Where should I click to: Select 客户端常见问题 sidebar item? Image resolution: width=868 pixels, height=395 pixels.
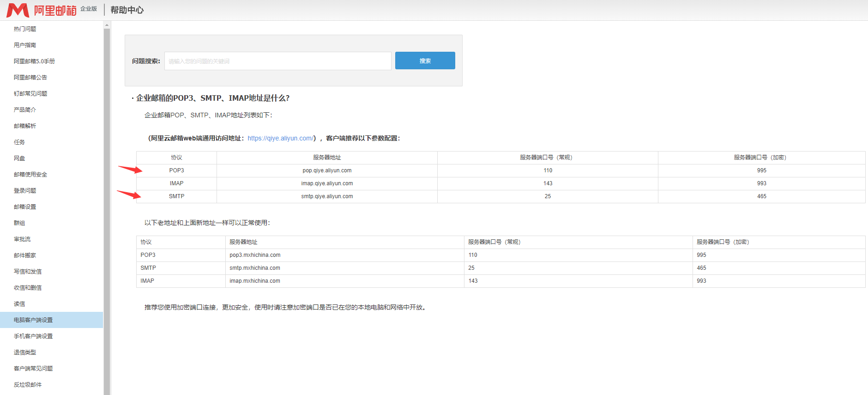33,368
